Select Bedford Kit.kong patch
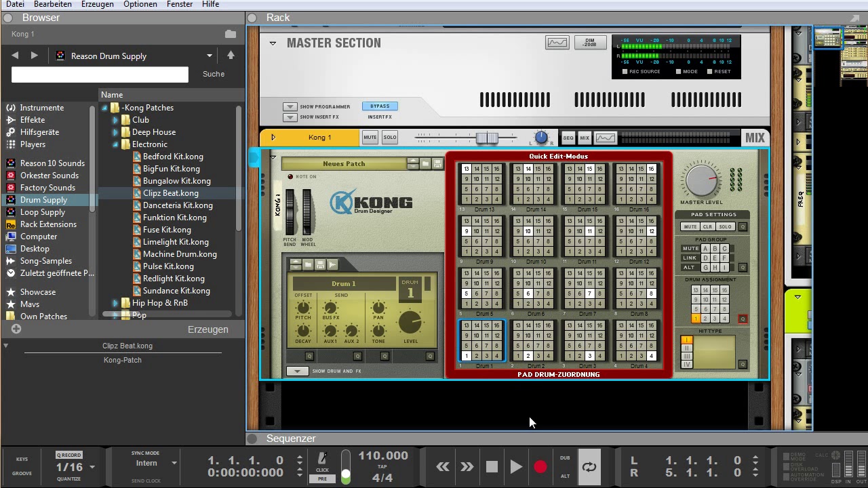Screen dimensions: 868x488 (x=173, y=157)
